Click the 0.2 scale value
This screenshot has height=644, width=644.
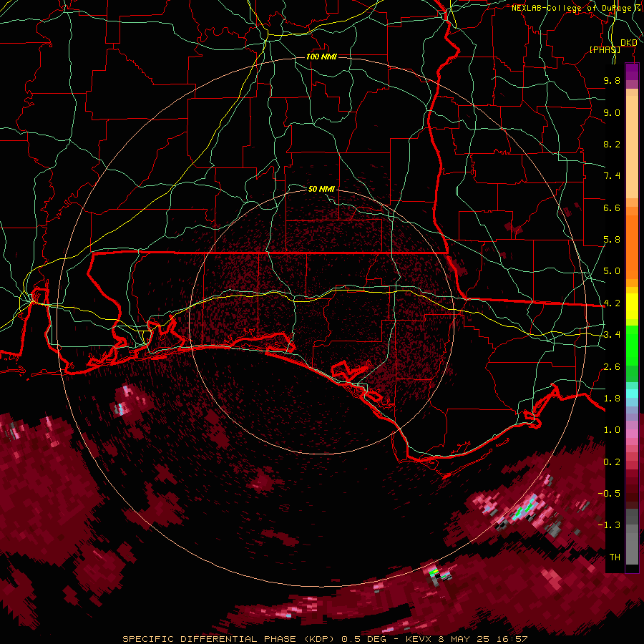click(612, 462)
